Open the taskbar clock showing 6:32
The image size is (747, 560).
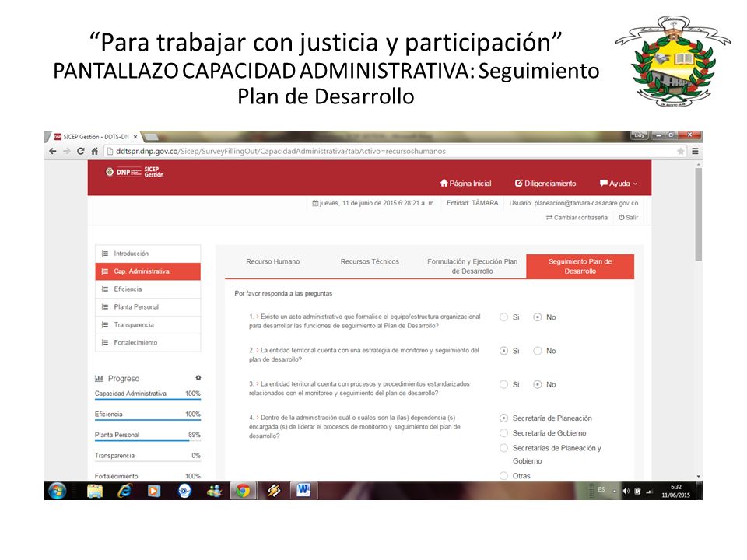point(675,491)
